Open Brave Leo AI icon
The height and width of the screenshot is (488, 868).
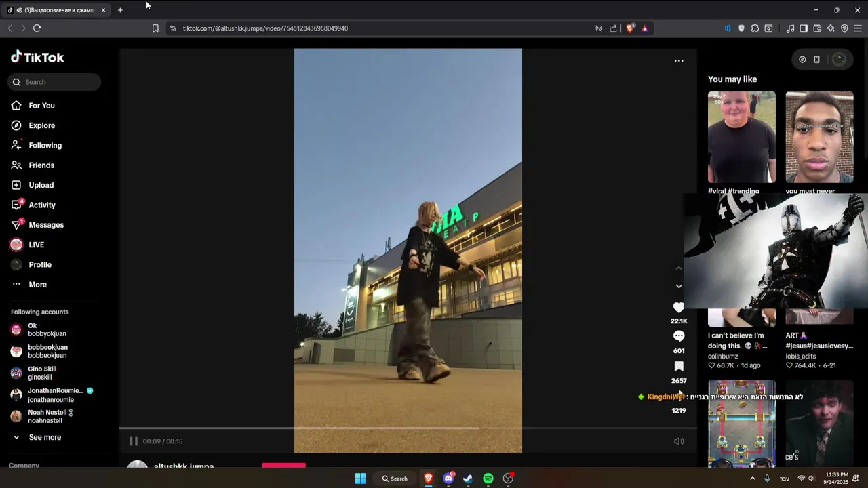(x=831, y=28)
